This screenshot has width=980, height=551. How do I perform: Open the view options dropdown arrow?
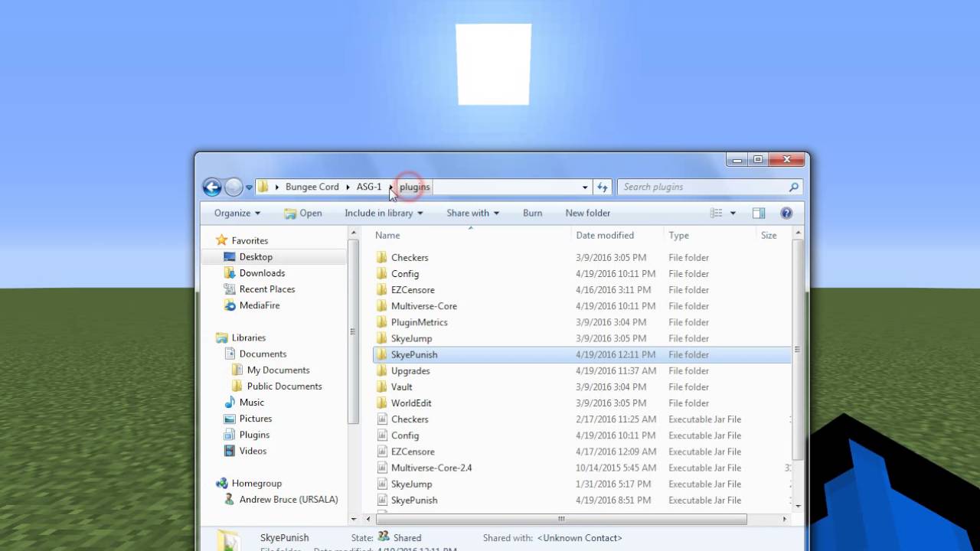[x=733, y=213]
